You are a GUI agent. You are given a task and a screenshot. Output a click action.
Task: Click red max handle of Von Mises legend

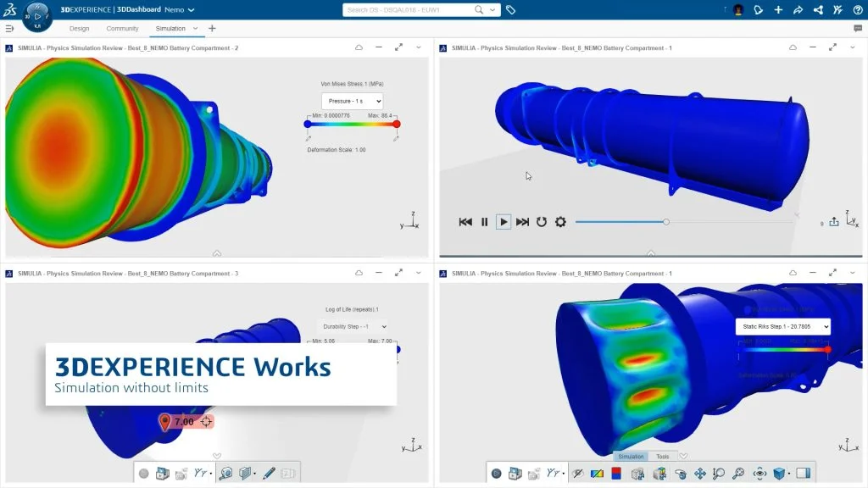(x=397, y=124)
